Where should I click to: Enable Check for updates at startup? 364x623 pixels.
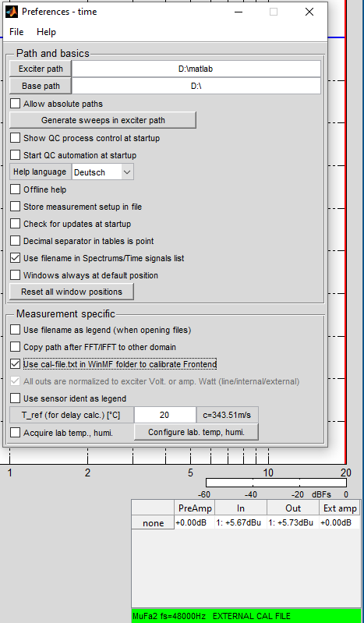[x=15, y=223]
